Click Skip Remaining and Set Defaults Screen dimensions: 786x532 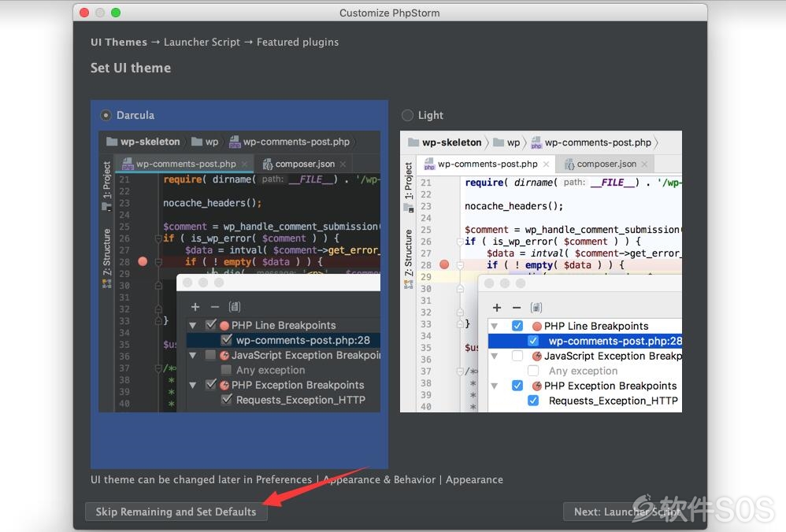[176, 512]
